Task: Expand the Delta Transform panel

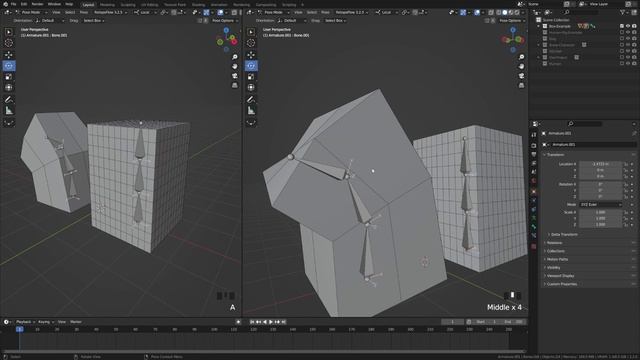Action: tap(564, 235)
